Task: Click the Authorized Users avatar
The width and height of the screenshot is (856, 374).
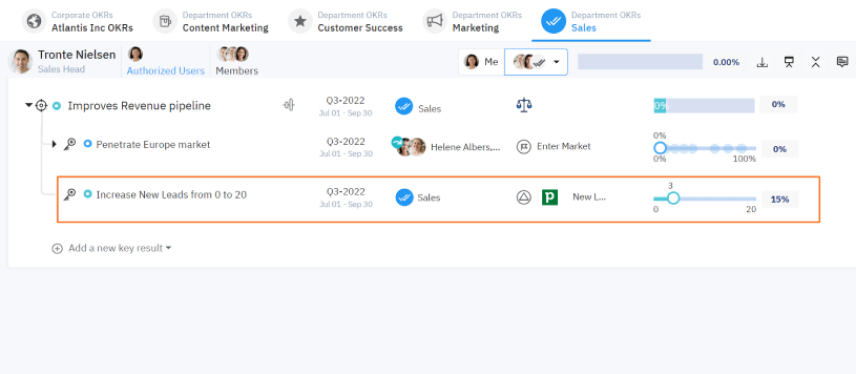Action: pyautogui.click(x=135, y=54)
